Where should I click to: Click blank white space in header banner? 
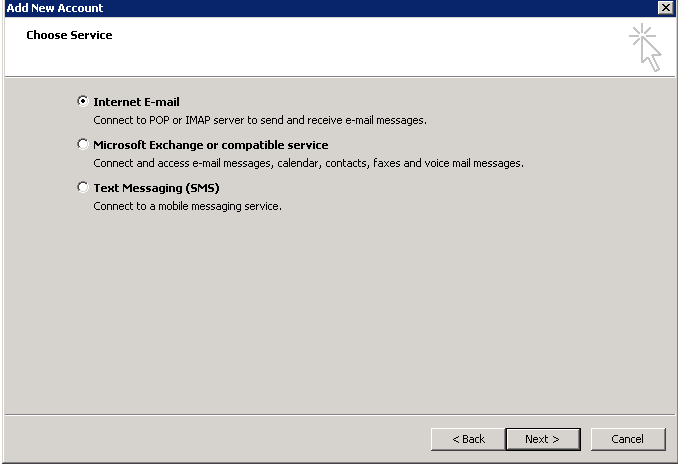[350, 50]
